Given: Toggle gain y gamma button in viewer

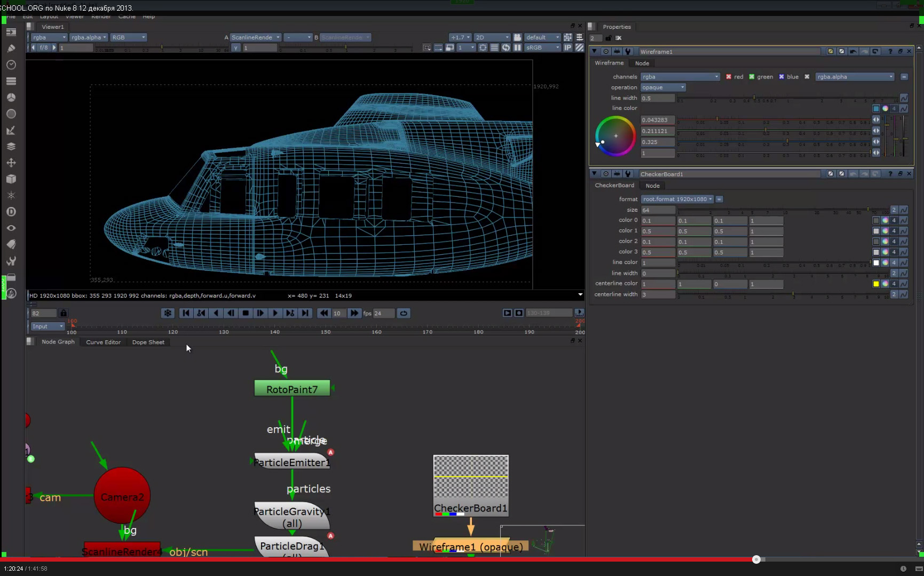Looking at the screenshot, I should pyautogui.click(x=236, y=47).
